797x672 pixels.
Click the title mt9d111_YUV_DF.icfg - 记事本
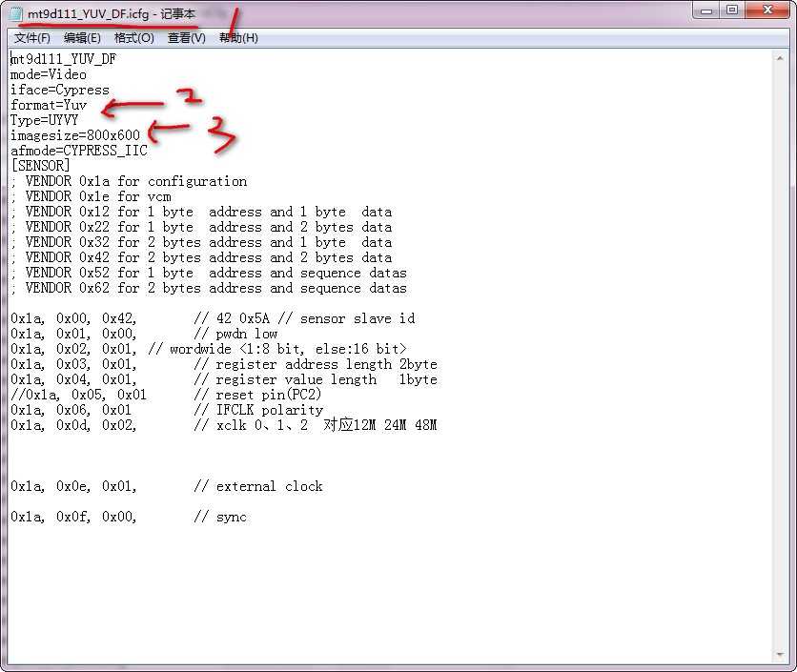click(112, 13)
